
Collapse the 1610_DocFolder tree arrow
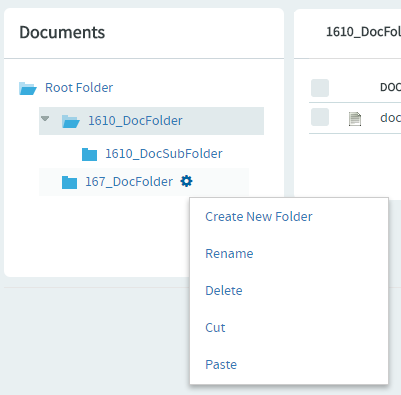(x=45, y=118)
